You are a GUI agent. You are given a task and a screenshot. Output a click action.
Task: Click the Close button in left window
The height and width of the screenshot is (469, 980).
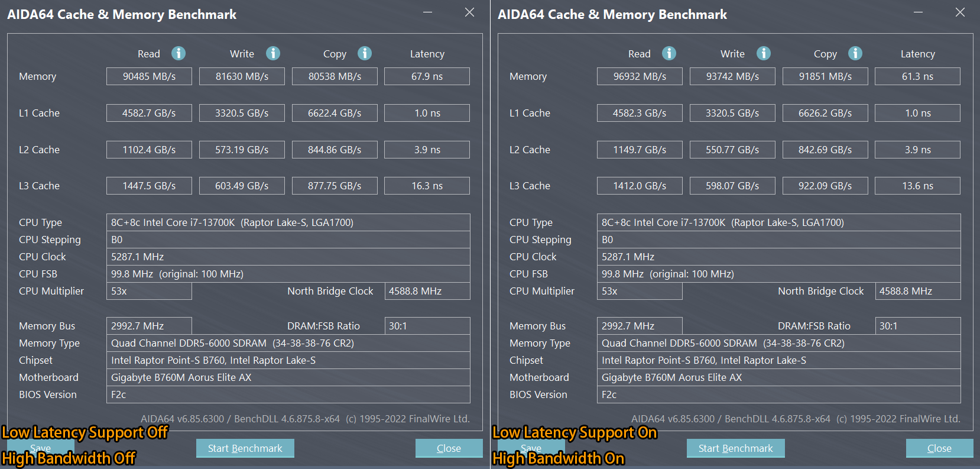449,448
